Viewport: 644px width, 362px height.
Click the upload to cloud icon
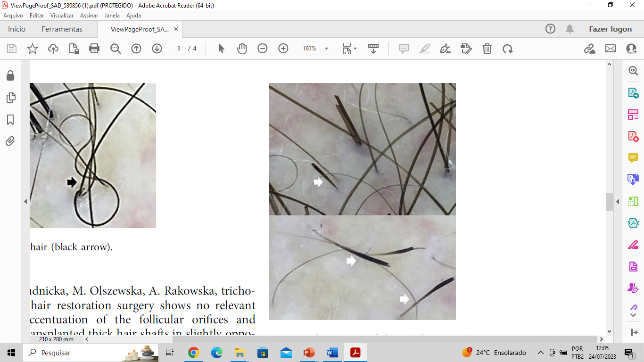(x=53, y=49)
